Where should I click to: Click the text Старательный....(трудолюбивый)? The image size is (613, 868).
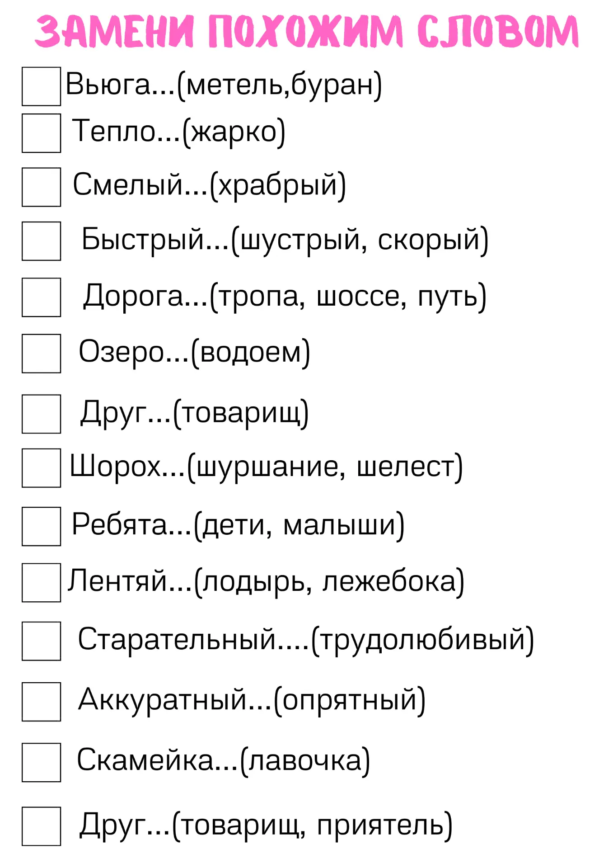click(306, 640)
